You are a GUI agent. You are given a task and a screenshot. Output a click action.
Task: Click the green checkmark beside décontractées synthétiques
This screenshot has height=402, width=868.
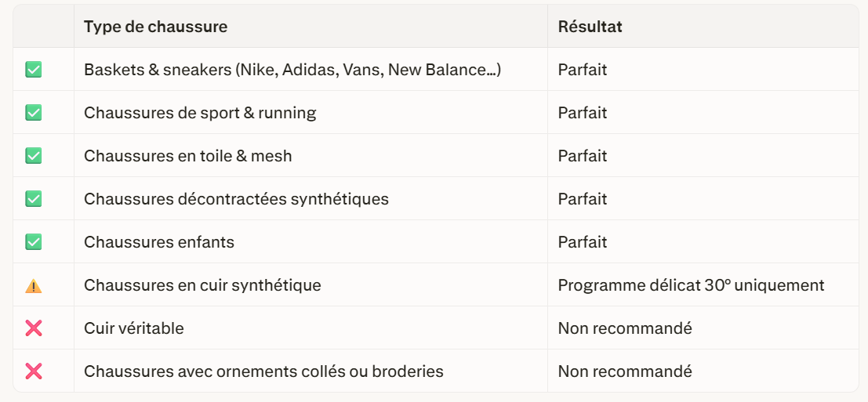pyautogui.click(x=34, y=199)
